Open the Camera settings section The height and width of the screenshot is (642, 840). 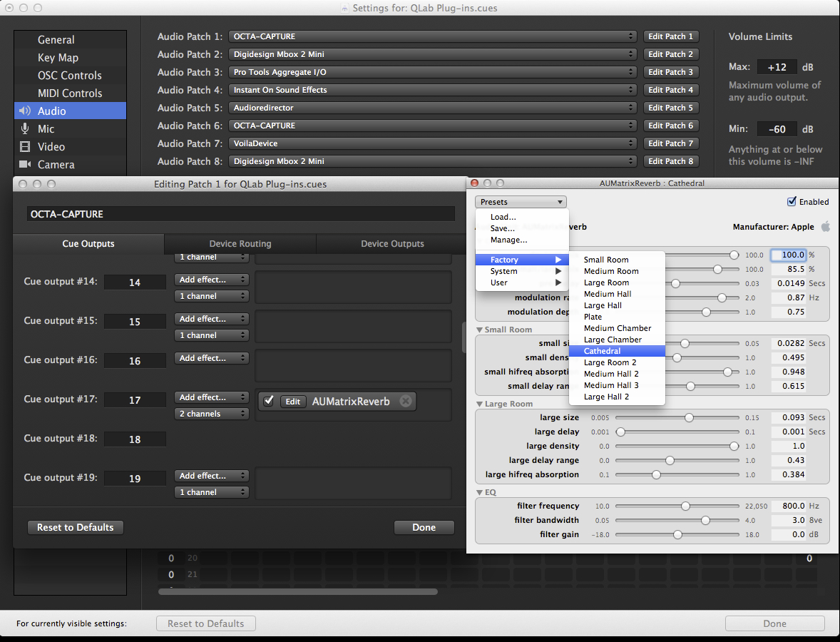click(x=56, y=165)
